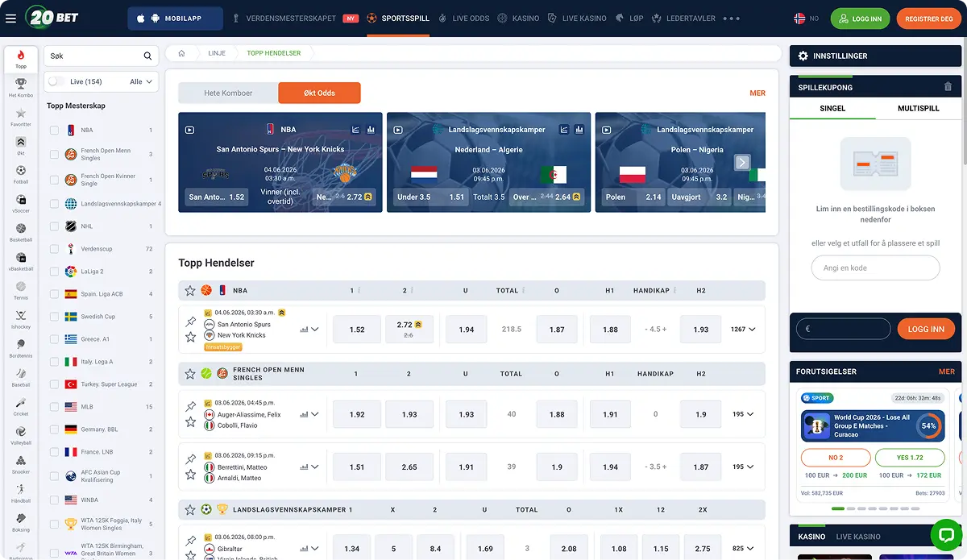The height and width of the screenshot is (560, 967).
Task: Clear bet slip with trash icon
Action: pos(948,87)
